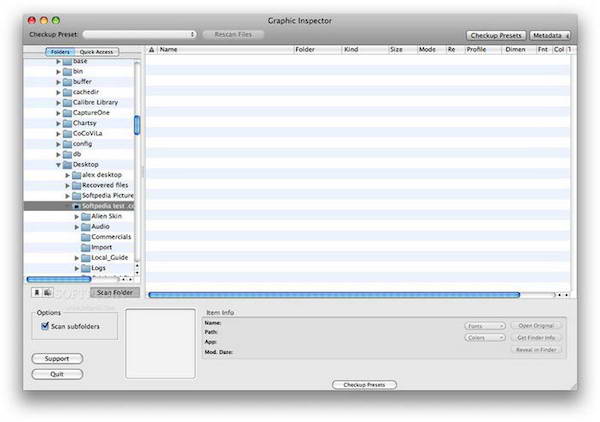Click the Rescan Files button

tap(233, 34)
